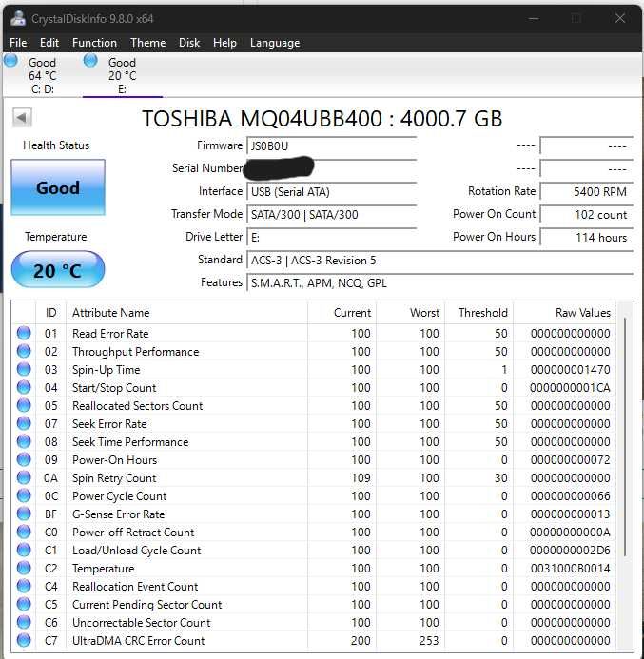Click the Threshold column header
644x659 pixels.
[x=478, y=313]
